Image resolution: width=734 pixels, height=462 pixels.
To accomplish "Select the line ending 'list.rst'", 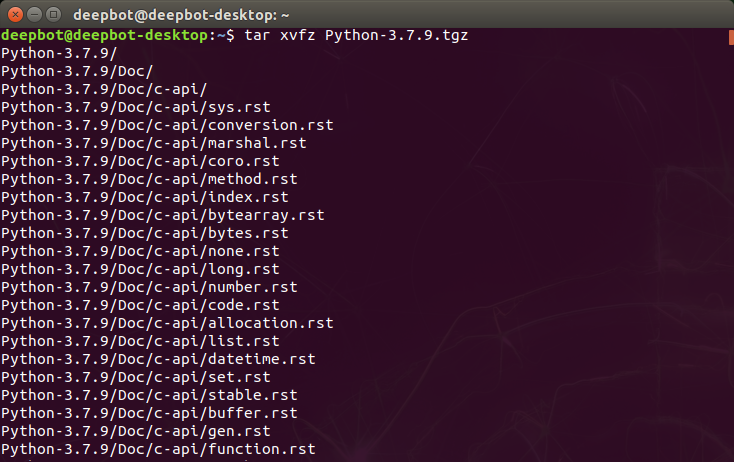I will click(x=140, y=341).
